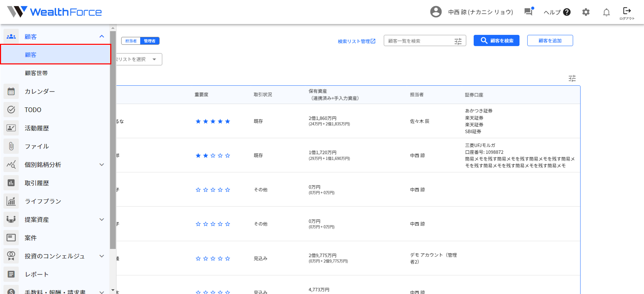Expand the 投資のコンシェルジュ submenu chevron
The width and height of the screenshot is (644, 294).
tap(102, 256)
